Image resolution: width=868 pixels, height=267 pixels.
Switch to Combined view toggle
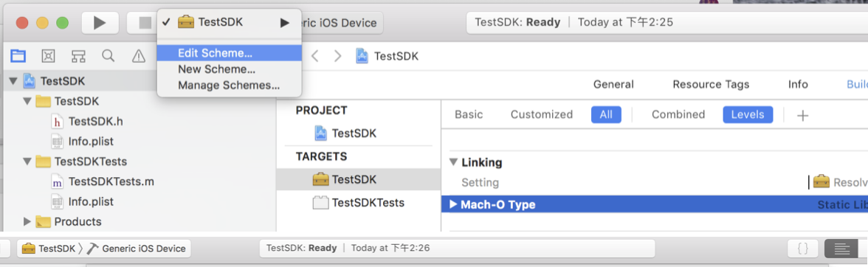678,114
